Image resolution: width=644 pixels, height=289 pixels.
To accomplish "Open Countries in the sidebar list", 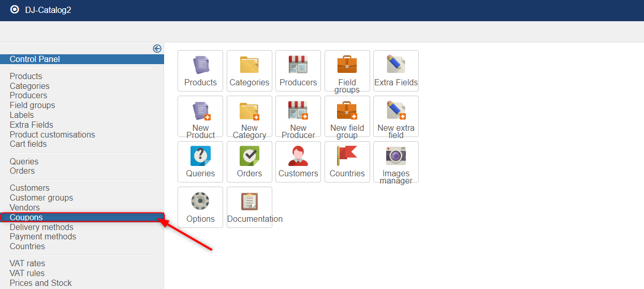I will [x=27, y=246].
